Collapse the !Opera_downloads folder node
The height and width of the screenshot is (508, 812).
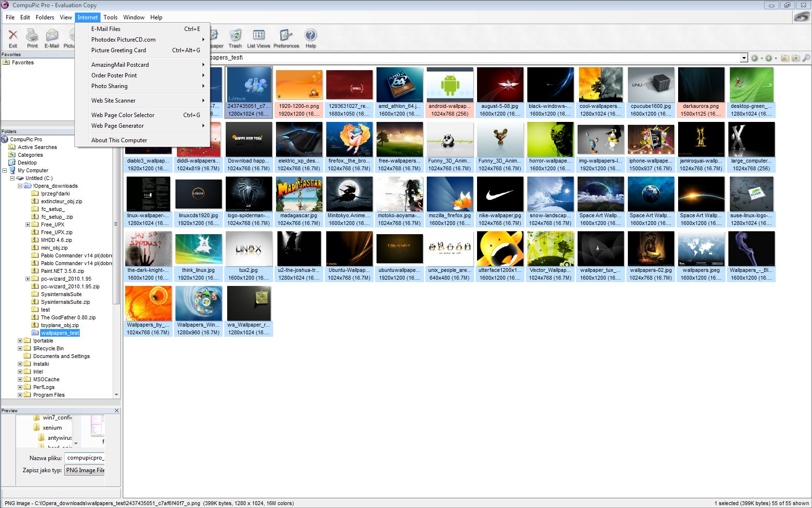coord(20,186)
